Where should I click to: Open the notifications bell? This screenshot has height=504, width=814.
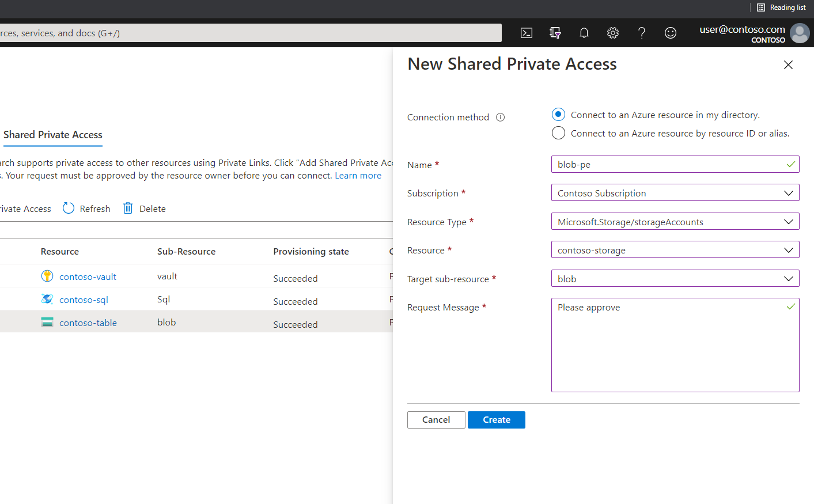pyautogui.click(x=584, y=33)
